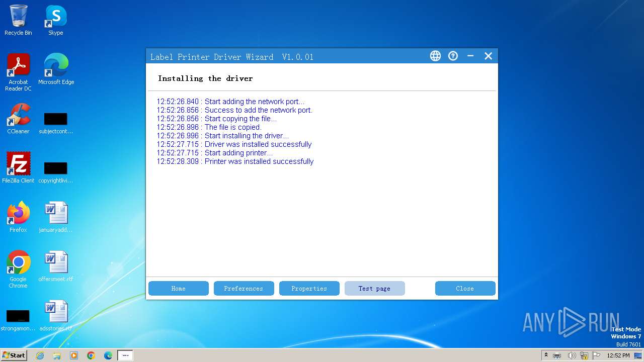Select offersmeet.rtf document icon
The height and width of the screenshot is (362, 644).
[56, 266]
